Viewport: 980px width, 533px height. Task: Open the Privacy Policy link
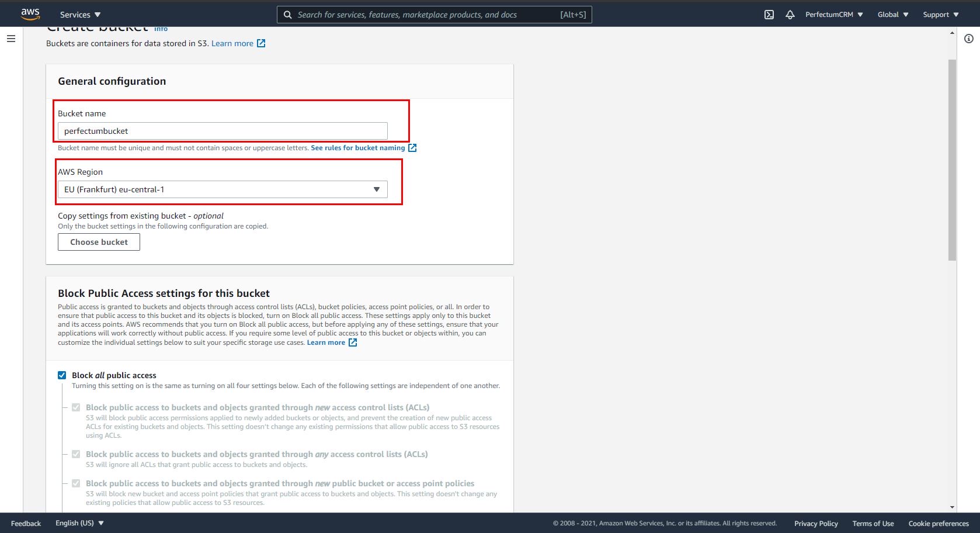[816, 524]
